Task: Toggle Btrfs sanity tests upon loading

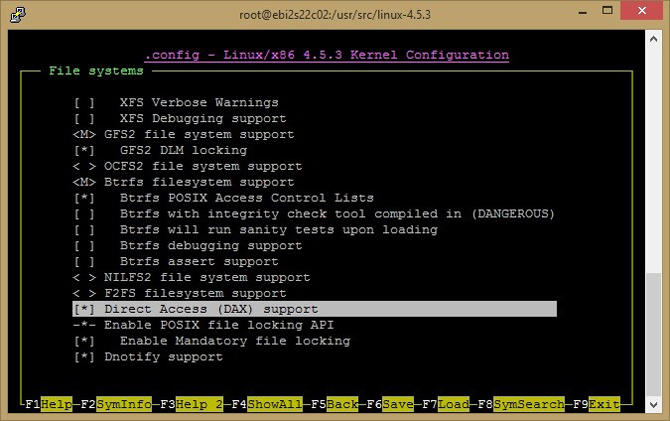Action: click(256, 230)
